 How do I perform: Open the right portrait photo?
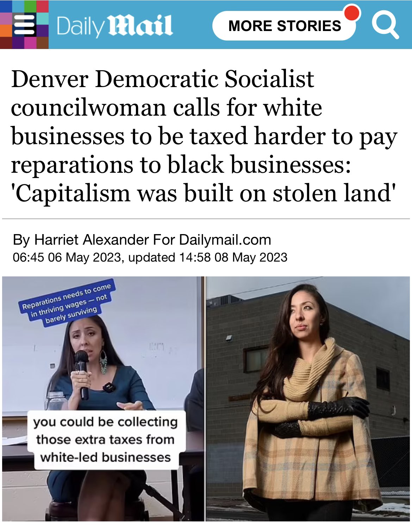[x=308, y=398]
